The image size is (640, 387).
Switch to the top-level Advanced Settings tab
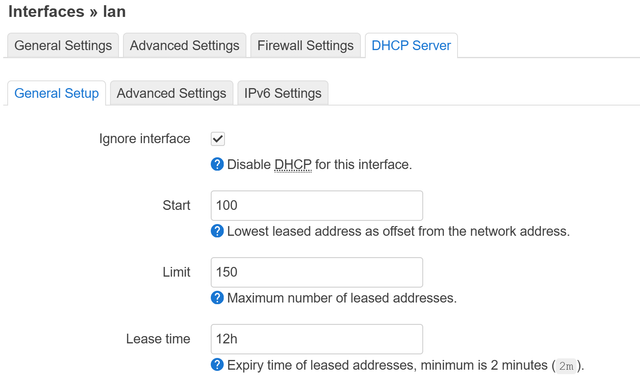pyautogui.click(x=184, y=45)
